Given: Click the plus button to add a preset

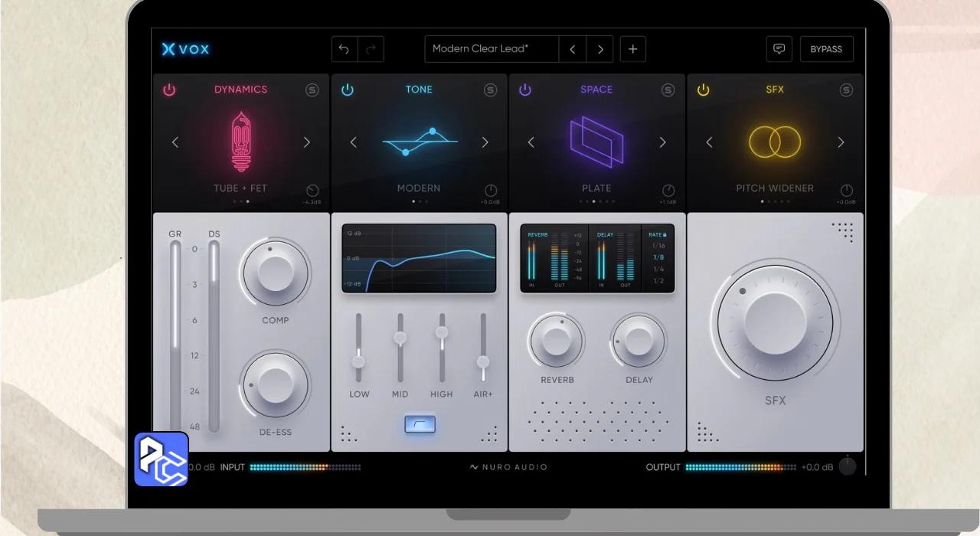Looking at the screenshot, I should (632, 49).
